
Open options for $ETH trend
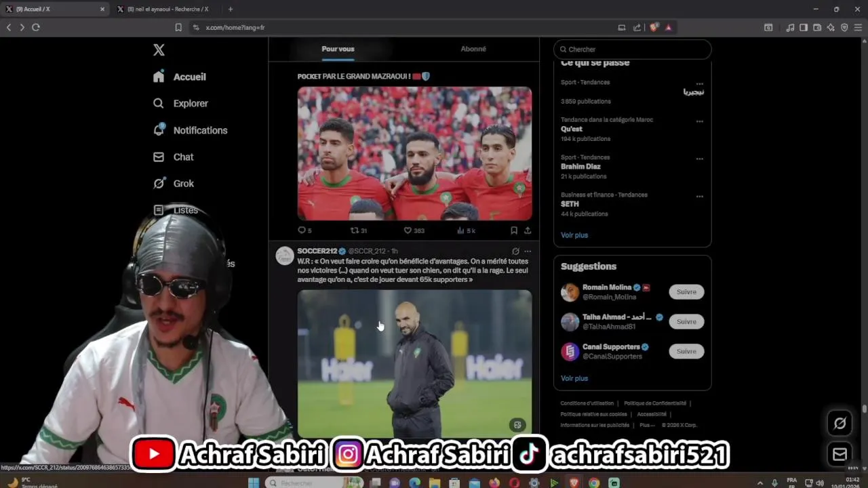(699, 197)
